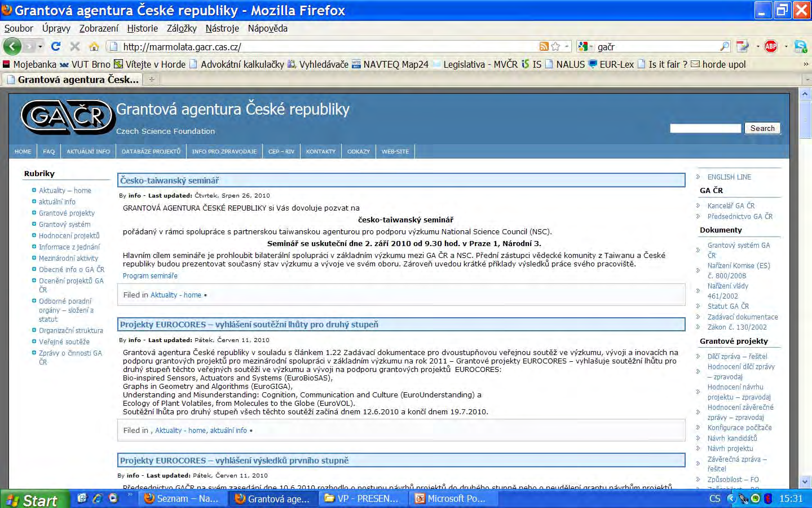Open new tab with the plus button
Image resolution: width=812 pixels, height=508 pixels.
tap(151, 80)
